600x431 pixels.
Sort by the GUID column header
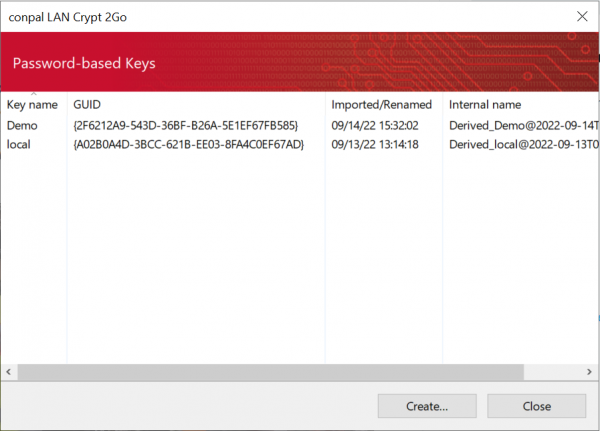tap(196, 104)
